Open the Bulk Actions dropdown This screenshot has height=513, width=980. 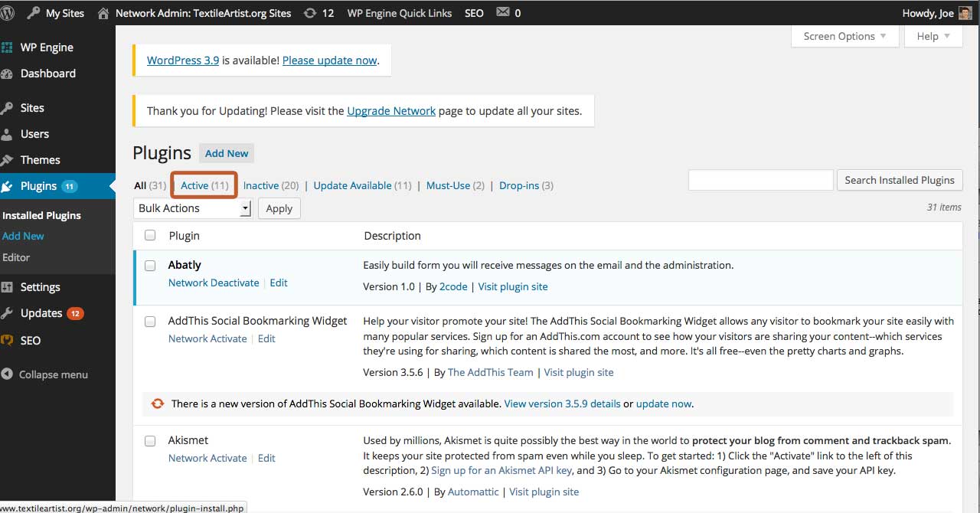point(193,208)
